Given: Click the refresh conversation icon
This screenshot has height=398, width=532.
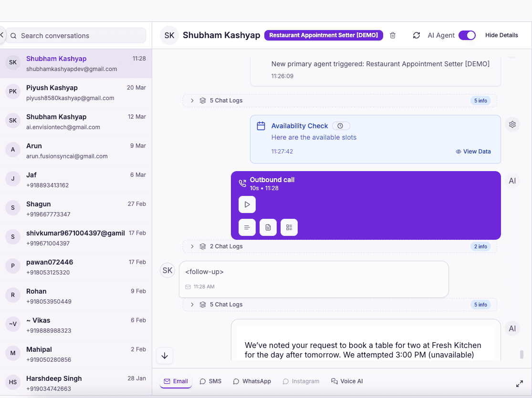Looking at the screenshot, I should [x=416, y=35].
